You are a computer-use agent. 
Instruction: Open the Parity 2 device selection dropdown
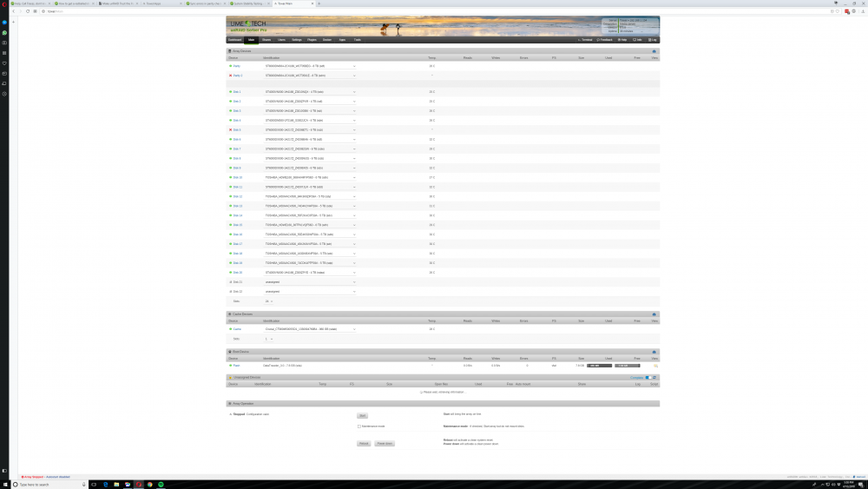tap(310, 76)
